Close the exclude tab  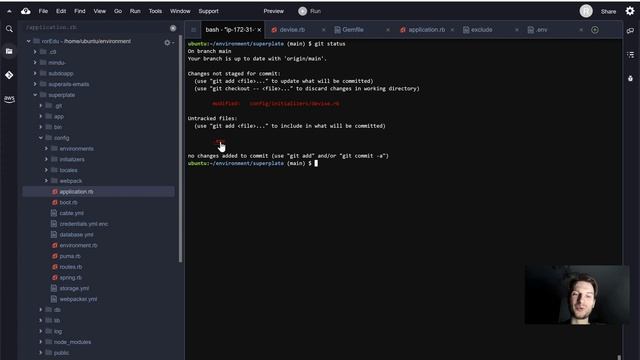(517, 30)
